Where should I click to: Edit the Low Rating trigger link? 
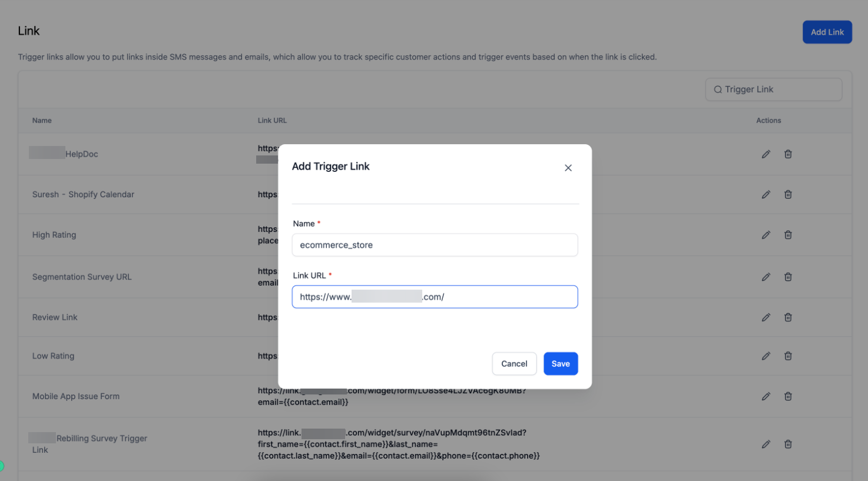tap(766, 356)
